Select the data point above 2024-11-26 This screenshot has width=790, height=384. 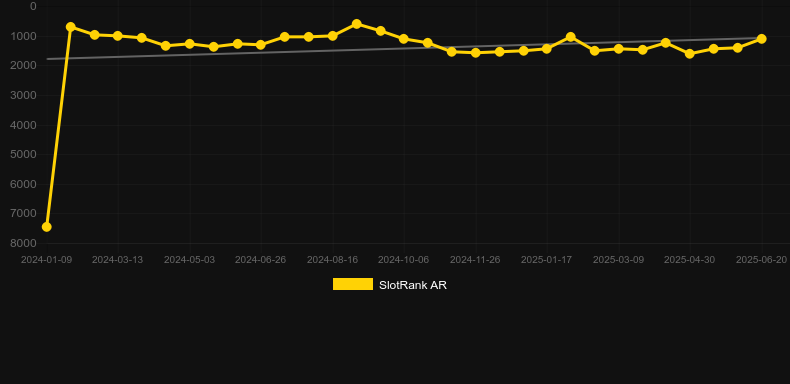point(476,52)
